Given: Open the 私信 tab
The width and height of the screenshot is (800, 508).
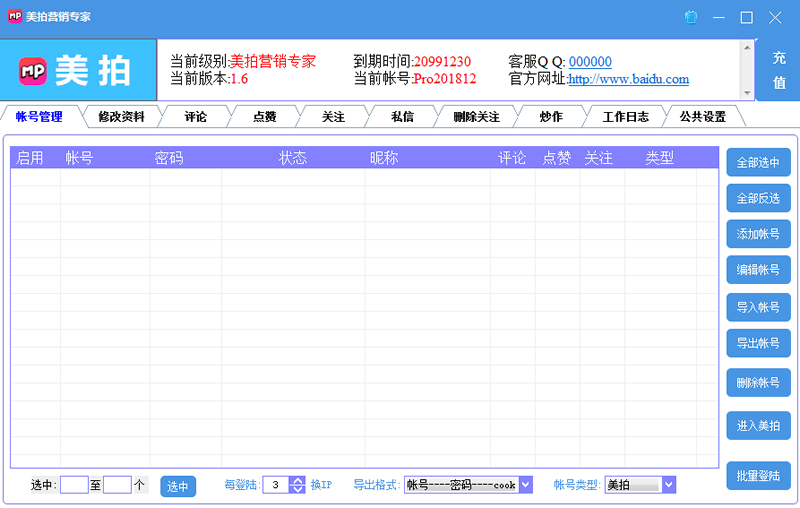Looking at the screenshot, I should pos(402,117).
